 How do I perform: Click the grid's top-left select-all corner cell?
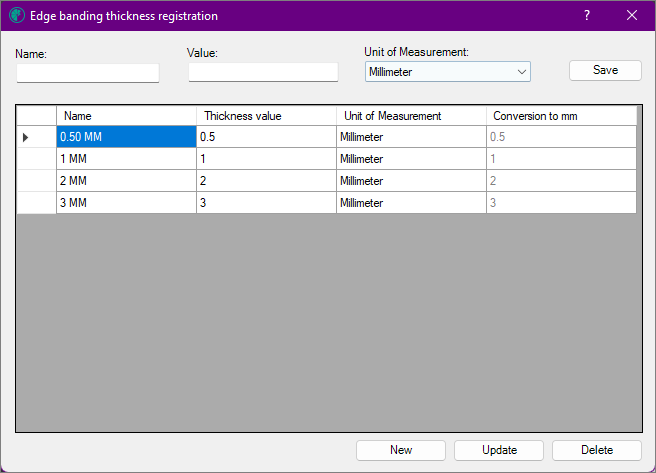pos(36,116)
